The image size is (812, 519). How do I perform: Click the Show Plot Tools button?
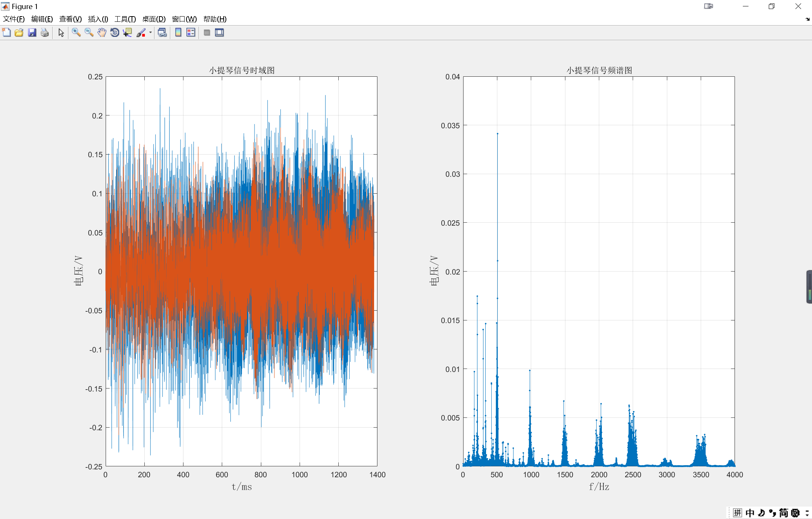coord(220,33)
